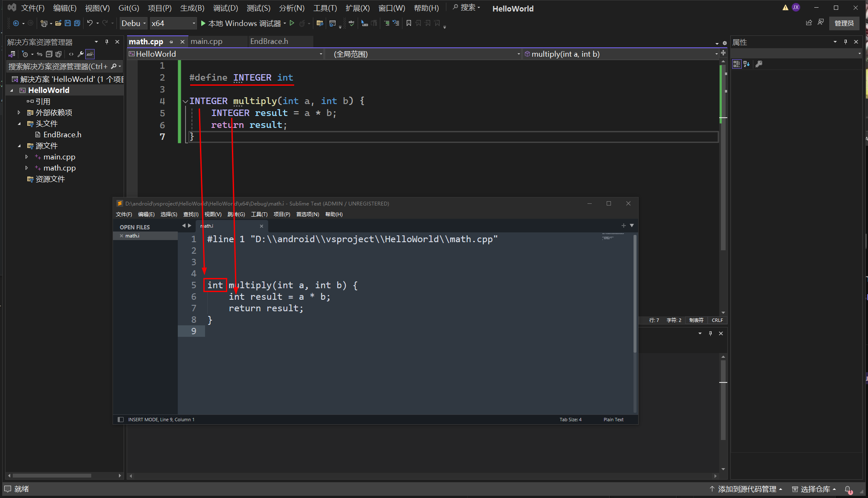The width and height of the screenshot is (868, 498).
Task: Open the x64 platform dropdown
Action: [173, 23]
